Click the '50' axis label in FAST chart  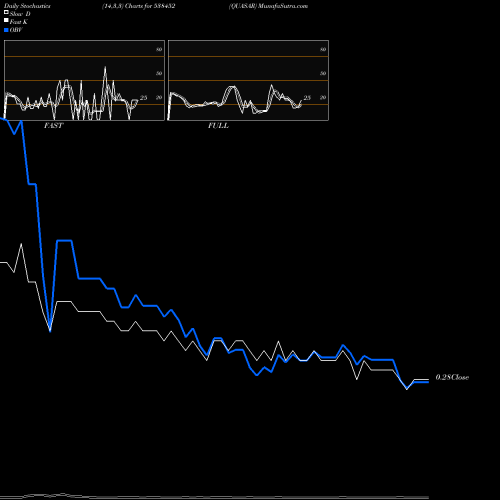pyautogui.click(x=159, y=73)
